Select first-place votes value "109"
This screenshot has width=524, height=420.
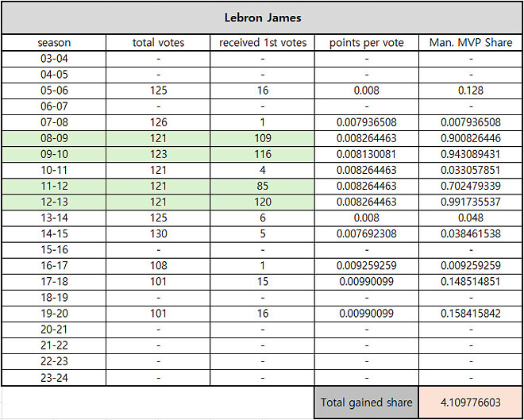point(262,138)
